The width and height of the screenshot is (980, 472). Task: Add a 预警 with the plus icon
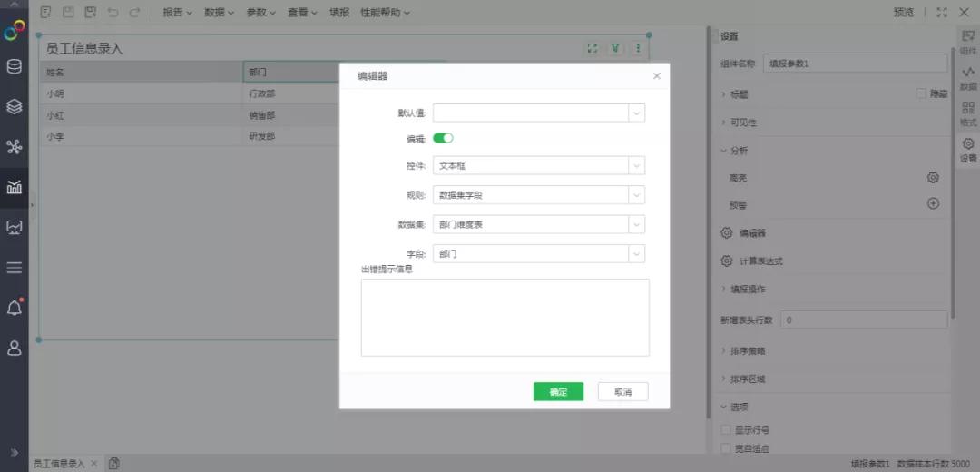tap(933, 204)
